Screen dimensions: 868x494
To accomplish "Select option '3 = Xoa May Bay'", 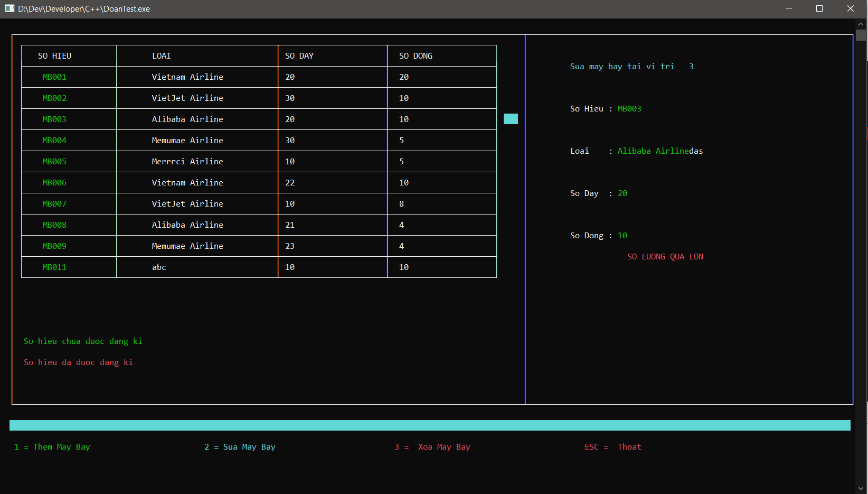I will tap(432, 446).
